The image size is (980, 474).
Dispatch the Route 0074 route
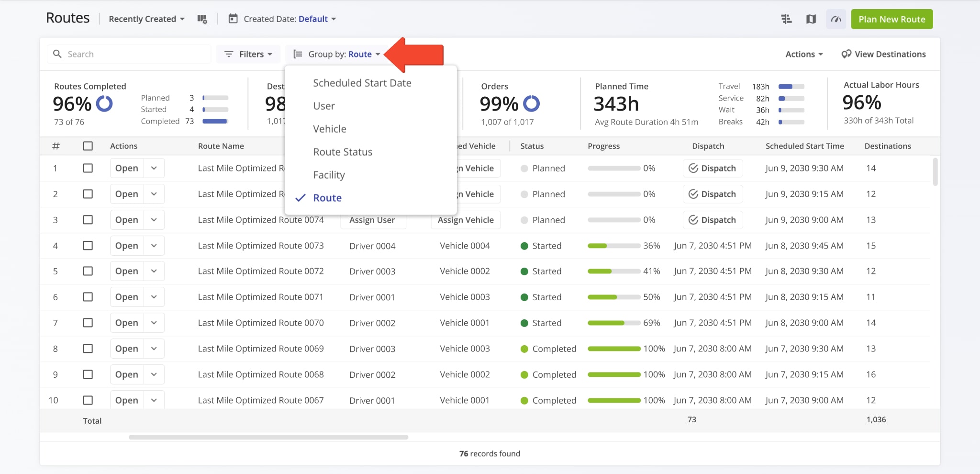pos(713,220)
